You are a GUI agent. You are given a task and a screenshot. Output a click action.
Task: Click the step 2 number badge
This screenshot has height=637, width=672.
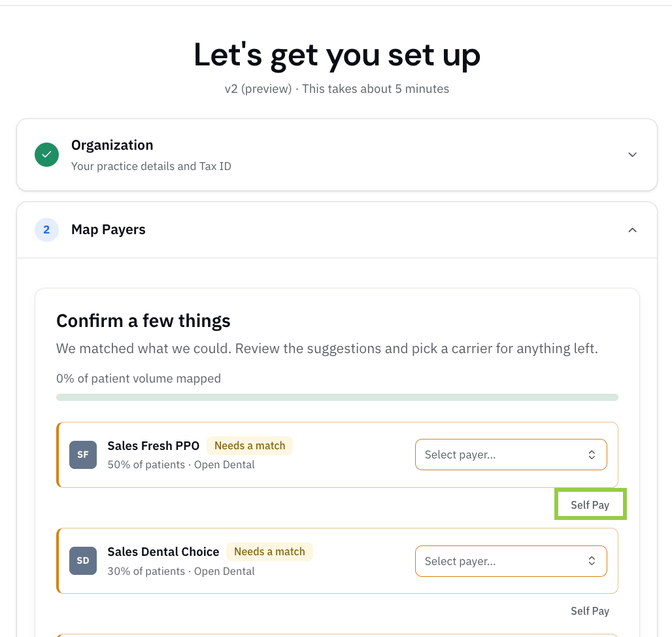point(46,230)
